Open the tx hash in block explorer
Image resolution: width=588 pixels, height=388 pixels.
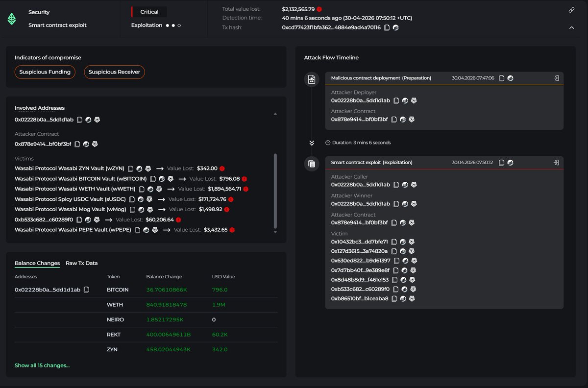coord(396,27)
